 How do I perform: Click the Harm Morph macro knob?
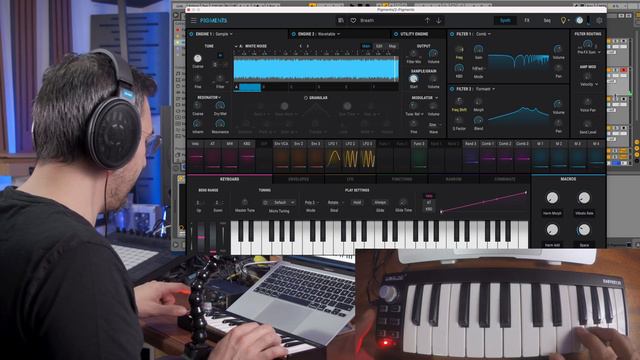point(552,198)
